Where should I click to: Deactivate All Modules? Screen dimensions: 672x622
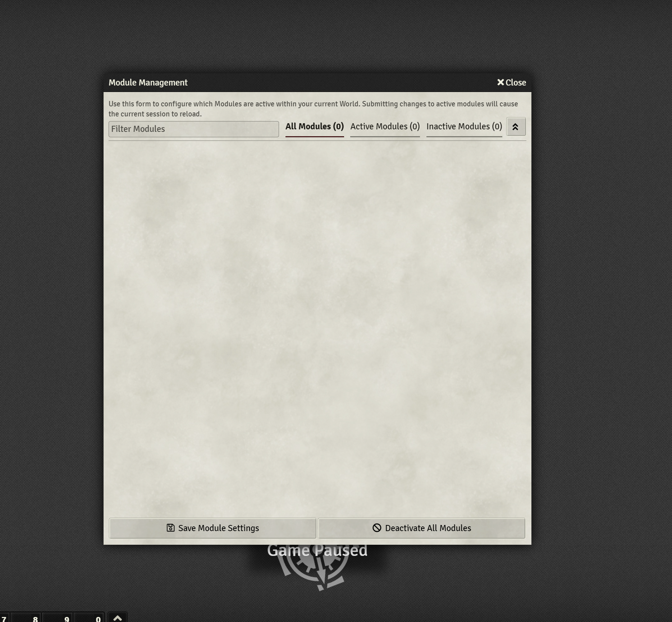point(421,528)
